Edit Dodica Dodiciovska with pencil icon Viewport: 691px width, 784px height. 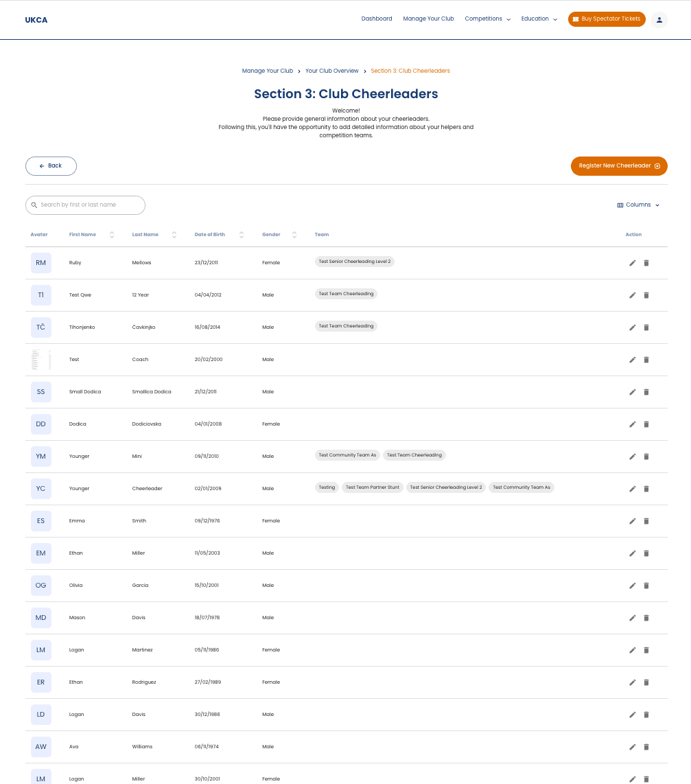click(632, 424)
